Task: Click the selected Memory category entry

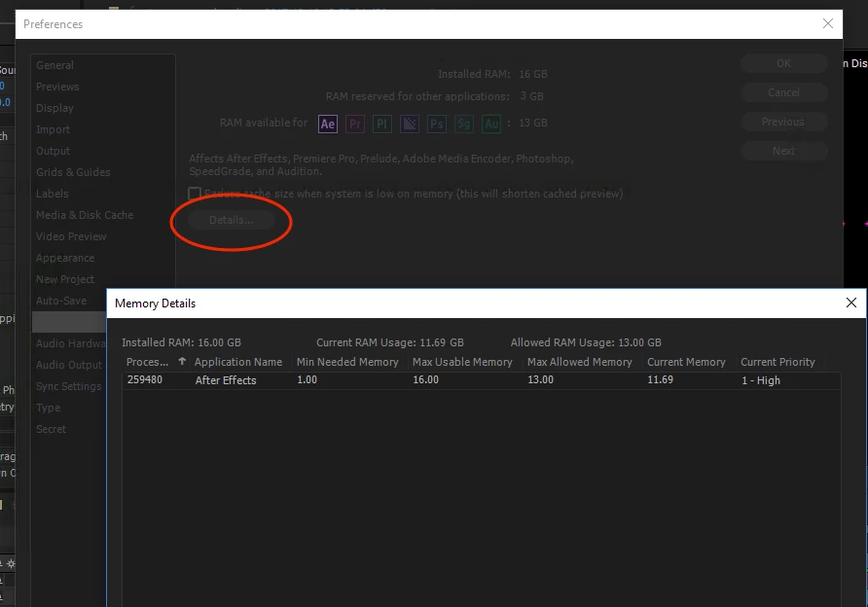Action: click(69, 322)
